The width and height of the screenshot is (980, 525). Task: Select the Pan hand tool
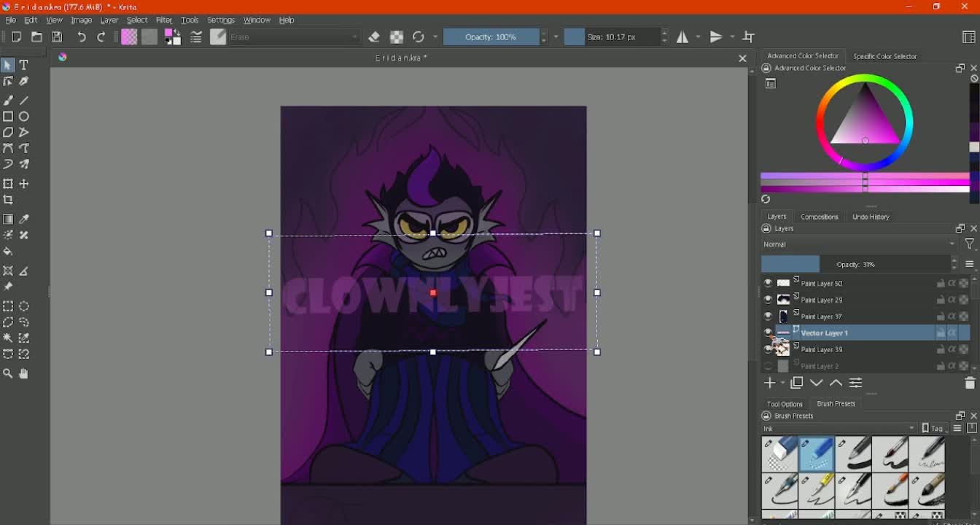[x=24, y=373]
